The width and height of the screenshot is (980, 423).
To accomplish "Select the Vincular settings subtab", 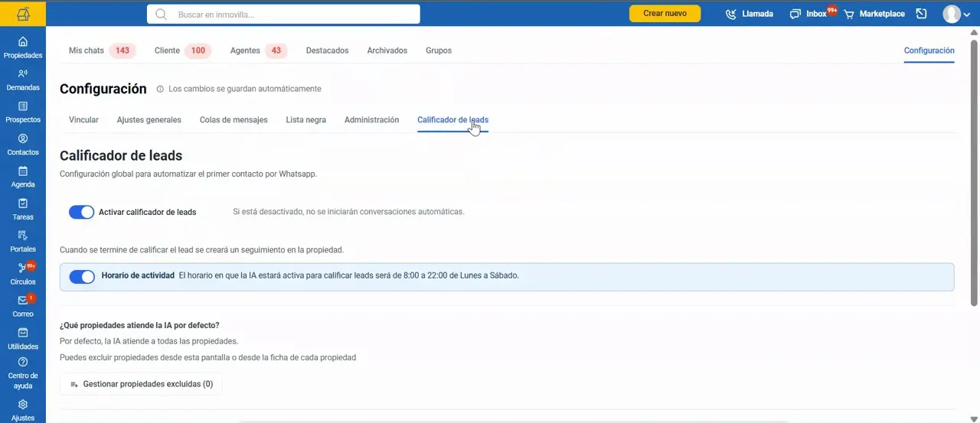I will coord(83,120).
